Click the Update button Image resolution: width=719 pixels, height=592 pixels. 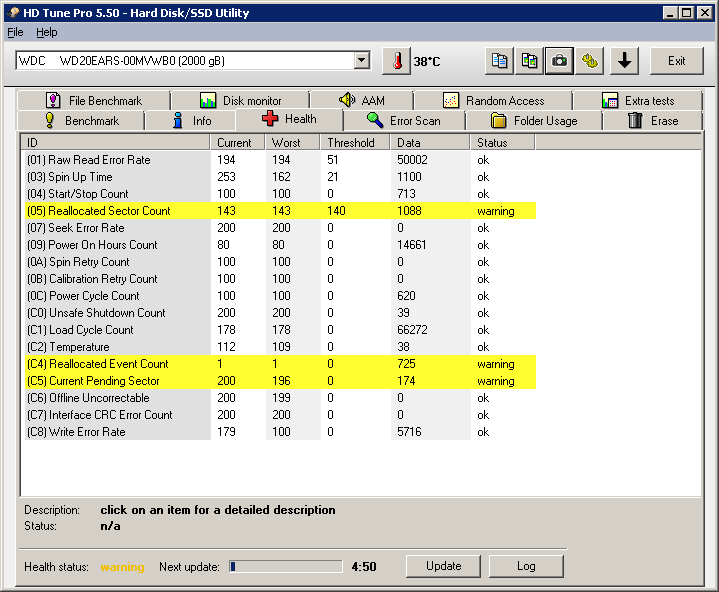point(443,566)
